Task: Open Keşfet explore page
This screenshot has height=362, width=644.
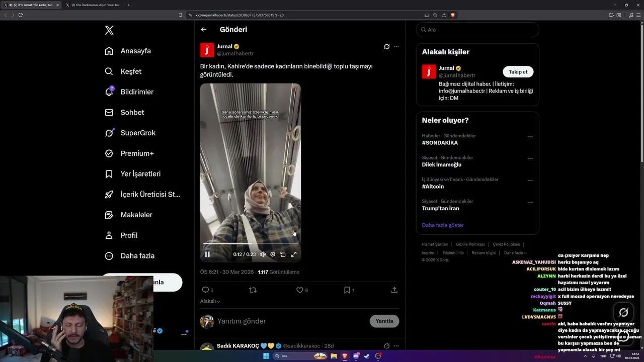Action: (123, 71)
